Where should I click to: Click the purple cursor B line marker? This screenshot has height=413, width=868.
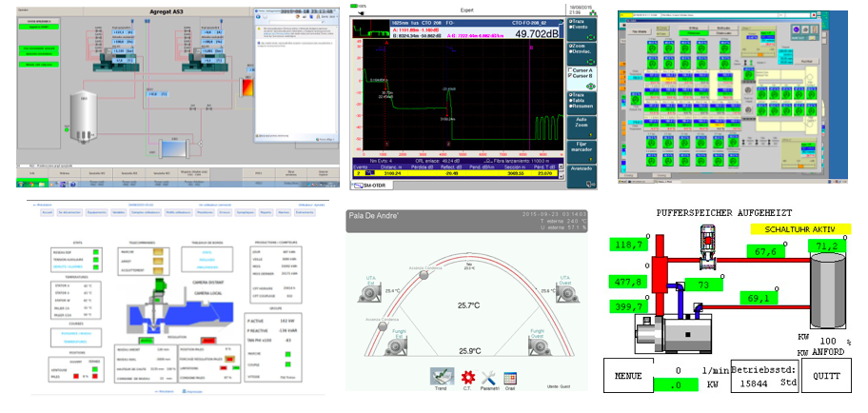(530, 49)
